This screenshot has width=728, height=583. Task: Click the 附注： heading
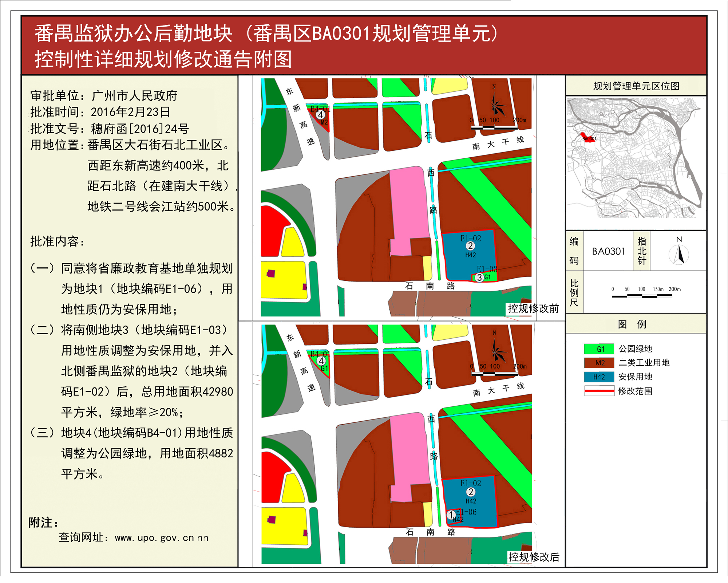click(44, 523)
